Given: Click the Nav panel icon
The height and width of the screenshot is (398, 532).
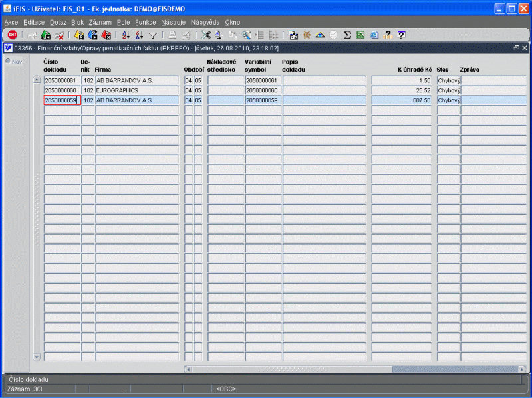Looking at the screenshot, I should [14, 62].
